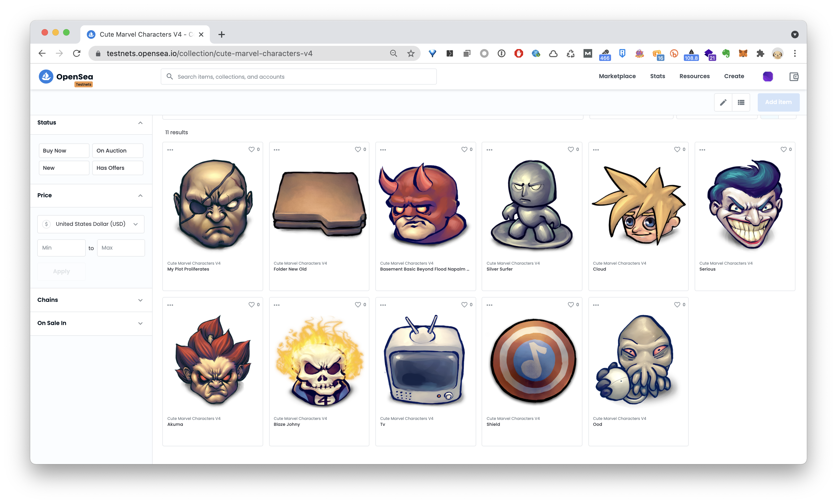Screen dimensions: 837x504
Task: Enable the Buy Now filter
Action: (x=64, y=150)
